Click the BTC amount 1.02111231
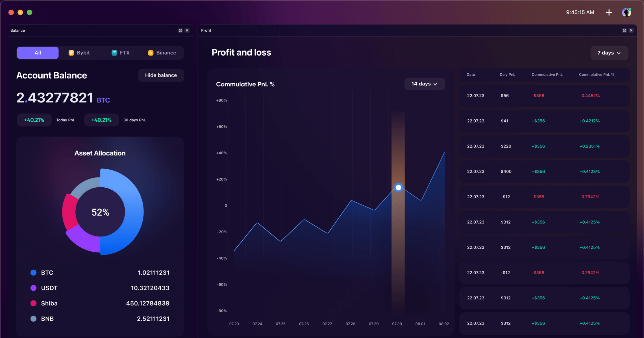Screen dimensions: 644x338 (154, 273)
